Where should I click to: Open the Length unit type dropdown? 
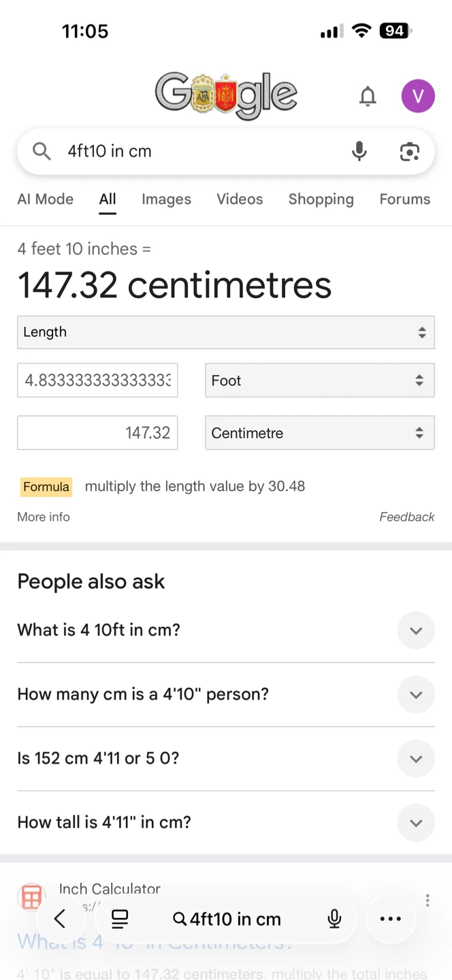coord(226,332)
